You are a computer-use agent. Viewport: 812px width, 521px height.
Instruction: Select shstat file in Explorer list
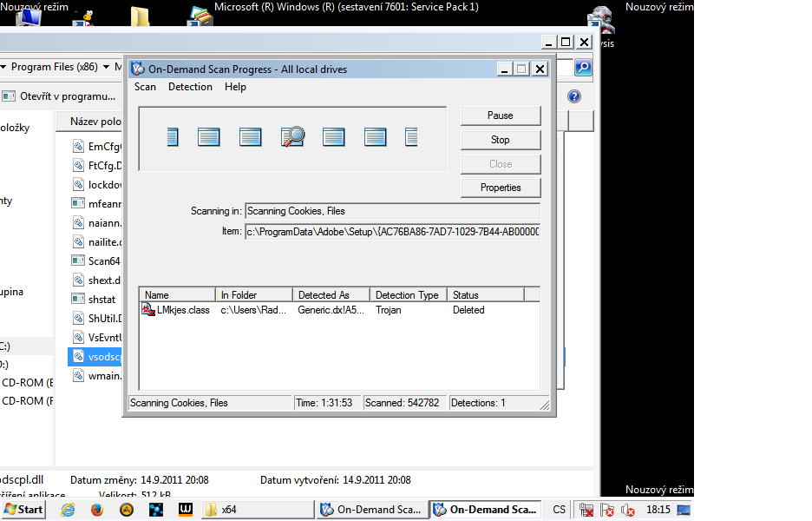pyautogui.click(x=95, y=299)
